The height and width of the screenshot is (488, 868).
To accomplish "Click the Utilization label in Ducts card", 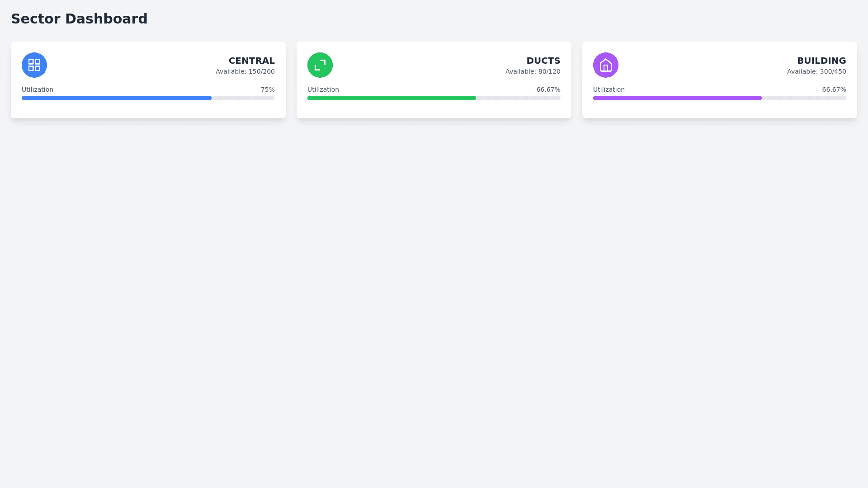I will pyautogui.click(x=323, y=89).
